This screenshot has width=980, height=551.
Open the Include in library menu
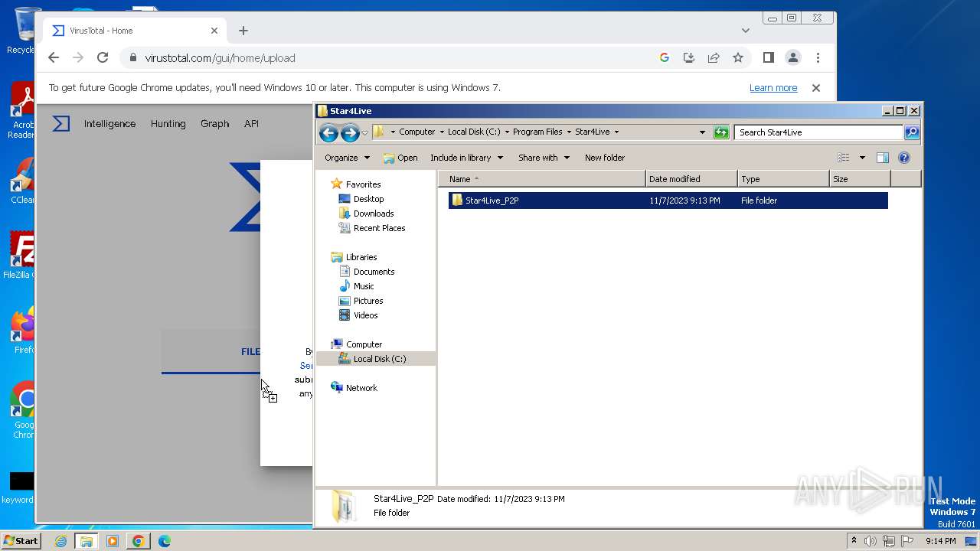point(466,158)
